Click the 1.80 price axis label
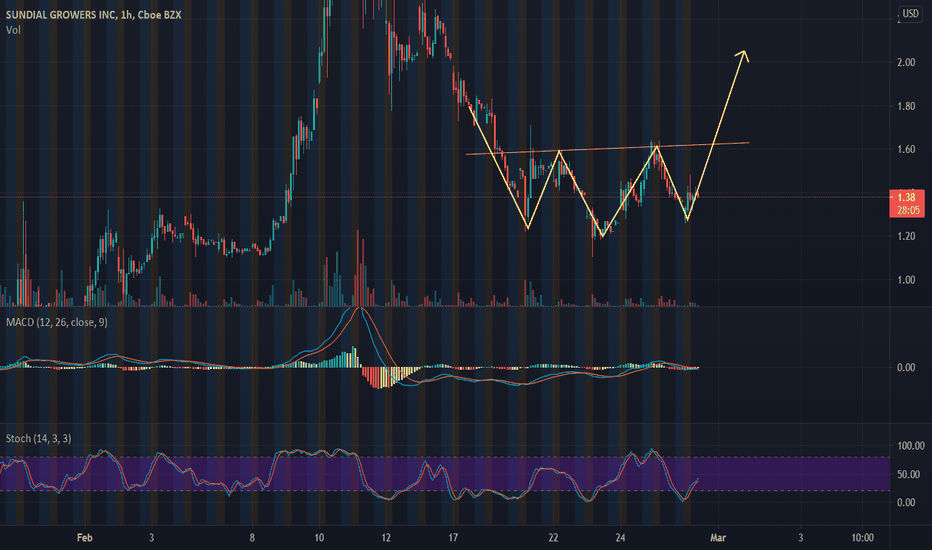 (906, 106)
